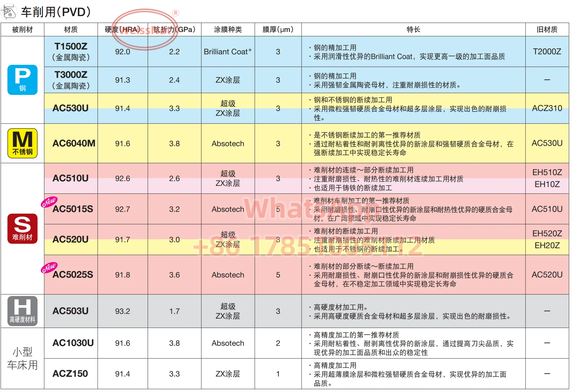
Task: Click strength value 2.2 for T1500Z
Action: click(x=174, y=52)
